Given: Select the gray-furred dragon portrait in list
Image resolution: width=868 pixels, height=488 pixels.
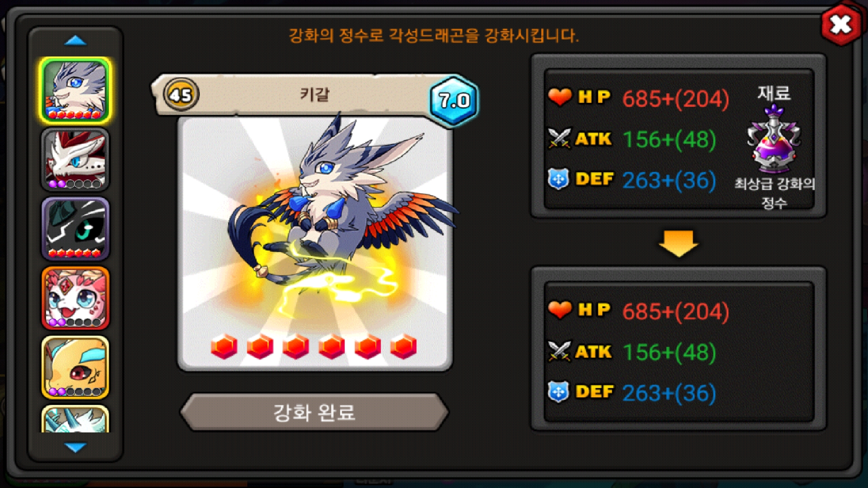Looking at the screenshot, I should click(x=75, y=90).
